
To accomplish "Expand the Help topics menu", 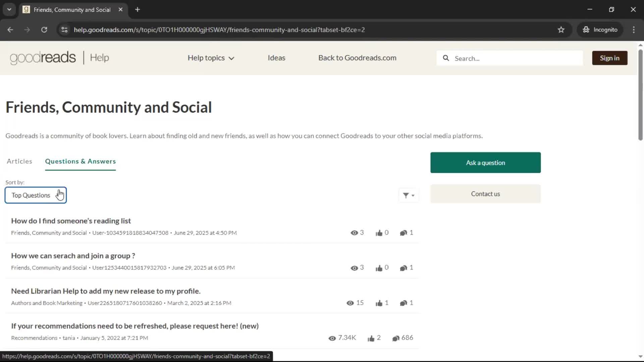I will [x=211, y=58].
